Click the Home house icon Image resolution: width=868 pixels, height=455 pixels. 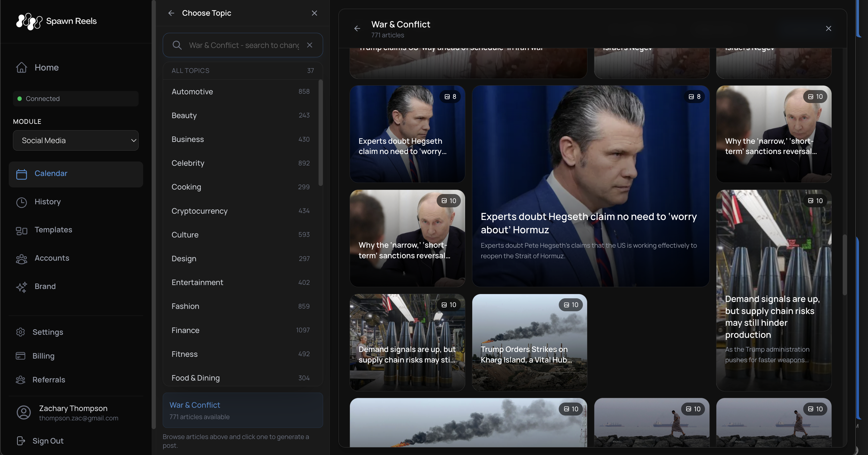[x=21, y=67]
